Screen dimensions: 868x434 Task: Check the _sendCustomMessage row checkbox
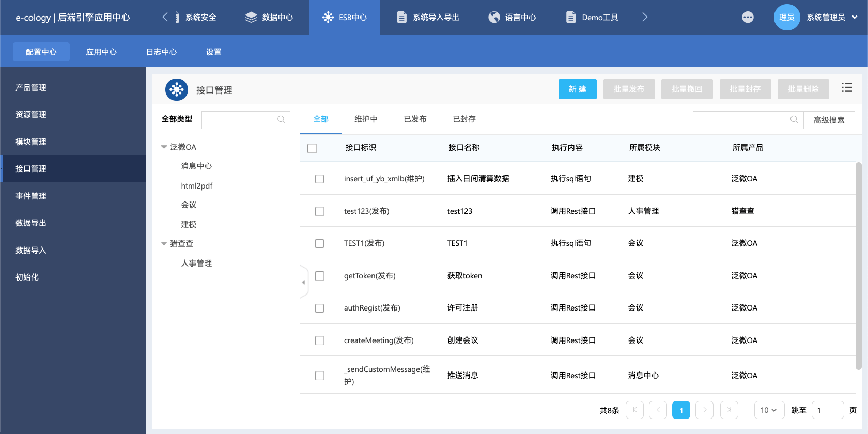point(320,376)
